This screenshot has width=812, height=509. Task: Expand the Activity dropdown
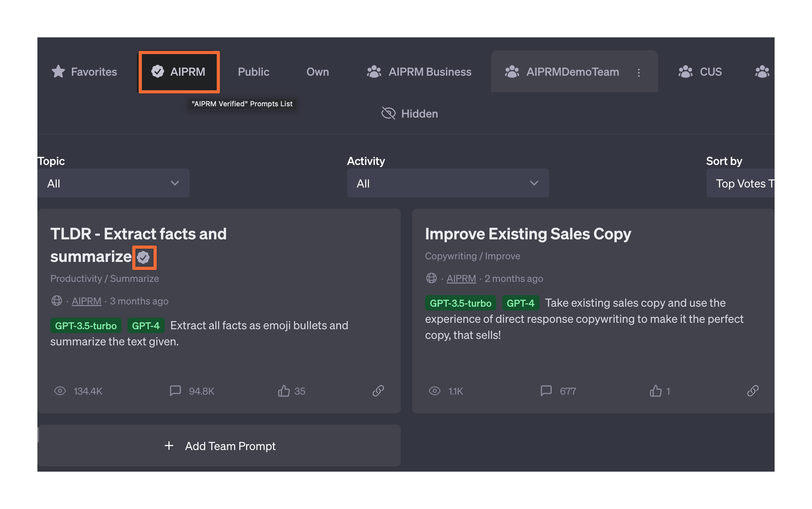[448, 183]
